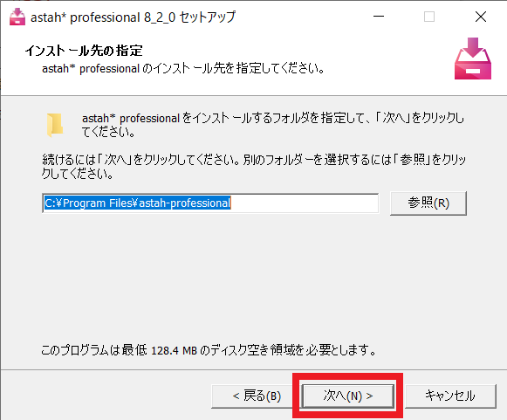This screenshot has width=507, height=420.
Task: Click the bold heading インストール先の指定
Action: 84,51
